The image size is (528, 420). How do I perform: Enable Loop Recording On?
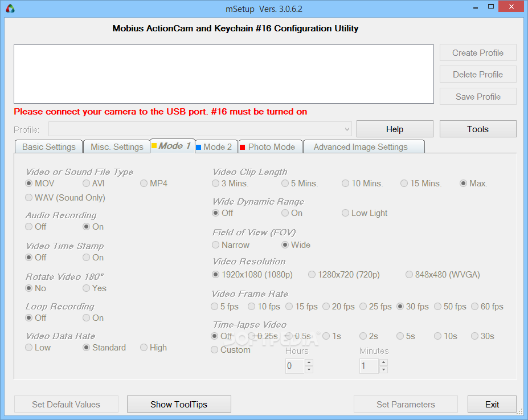(93, 317)
